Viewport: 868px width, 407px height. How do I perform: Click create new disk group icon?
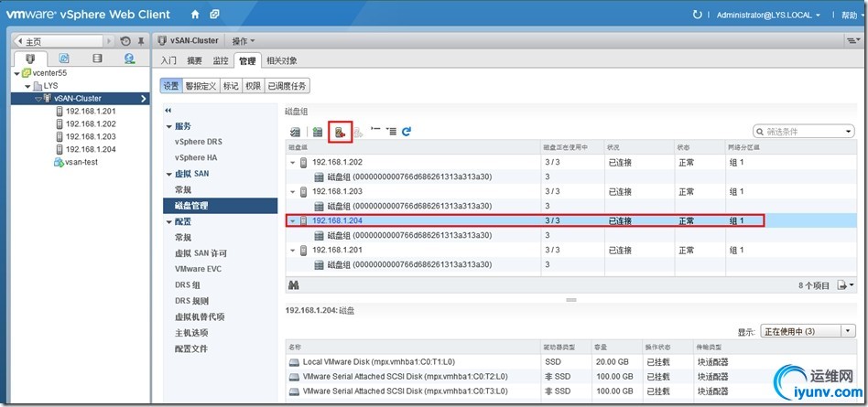click(x=317, y=132)
